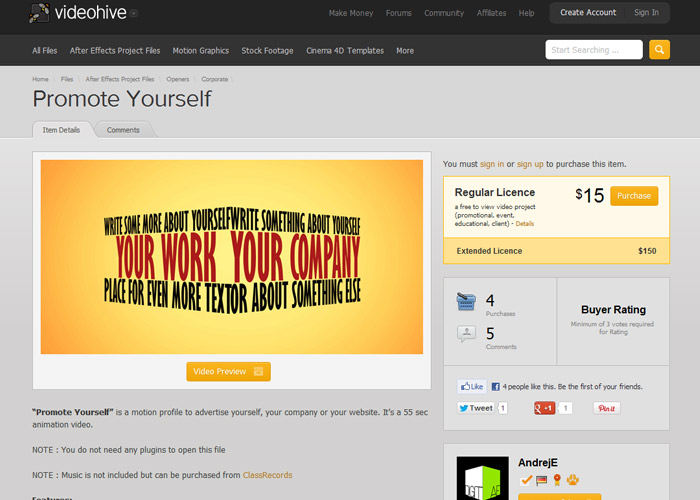Image resolution: width=700 pixels, height=500 pixels.
Task: Click the Promote Yourself preview thumbnail
Action: click(x=232, y=257)
